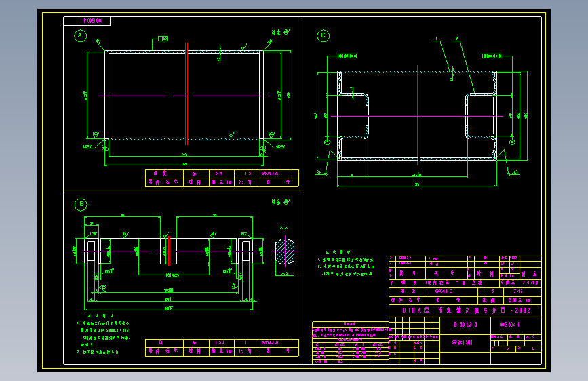Click the 'D159 L315' cell in title block

point(465,325)
